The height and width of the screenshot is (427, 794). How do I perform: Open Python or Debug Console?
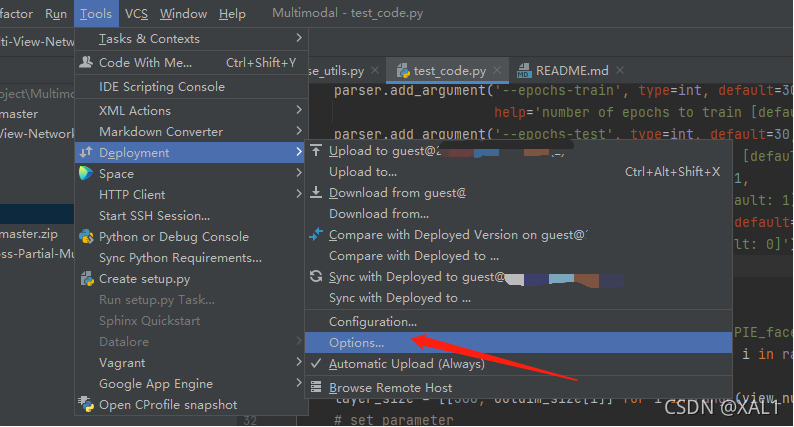pos(191,237)
